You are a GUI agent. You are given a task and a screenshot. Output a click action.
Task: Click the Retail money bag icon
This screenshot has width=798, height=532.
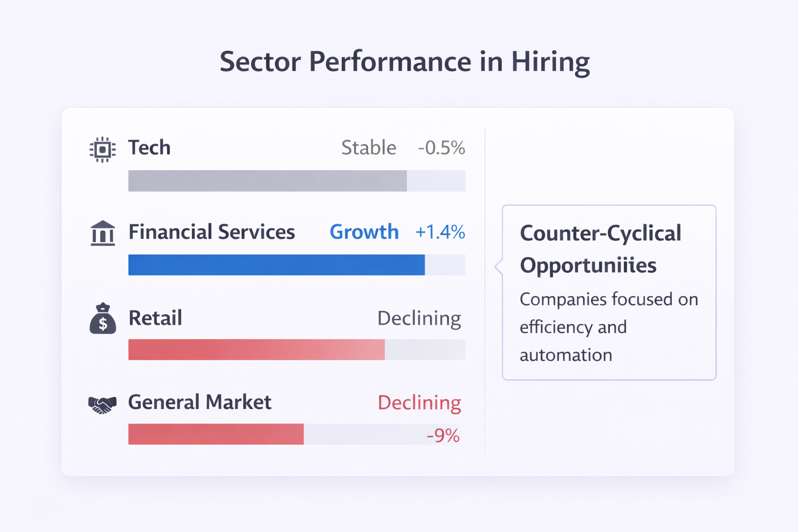[x=102, y=318]
